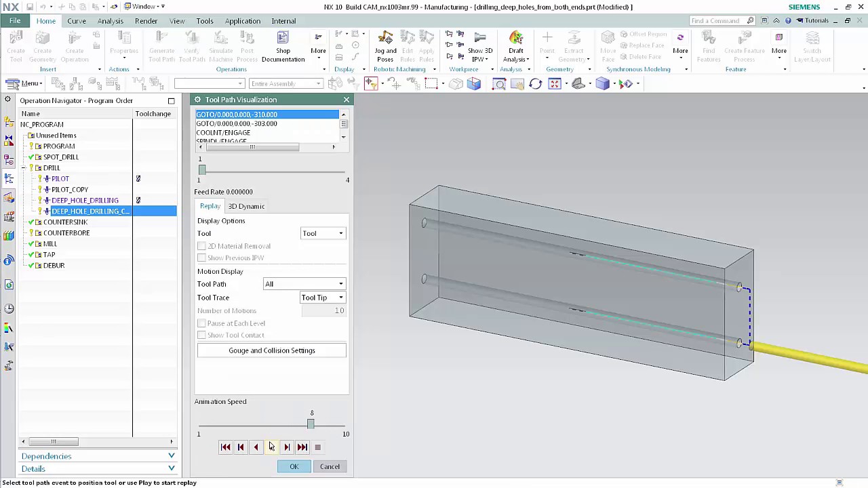This screenshot has width=868, height=488.
Task: Click the Zoom view icon
Action: (x=499, y=83)
